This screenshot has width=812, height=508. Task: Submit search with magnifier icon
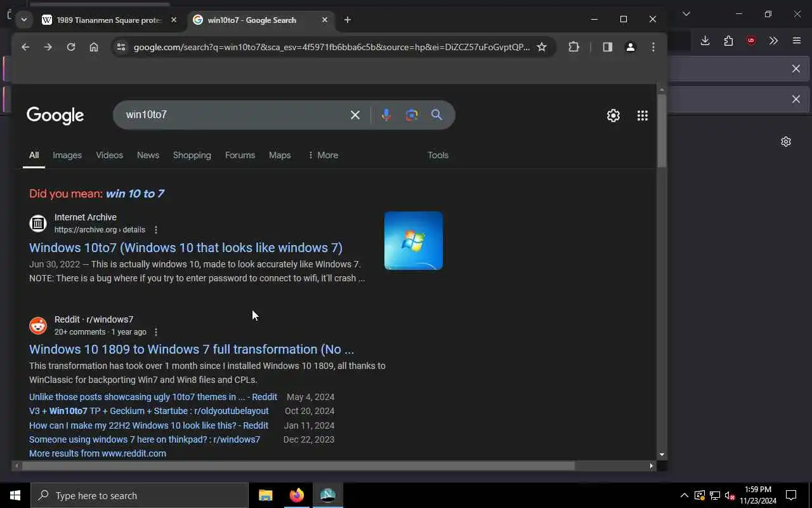tap(436, 115)
